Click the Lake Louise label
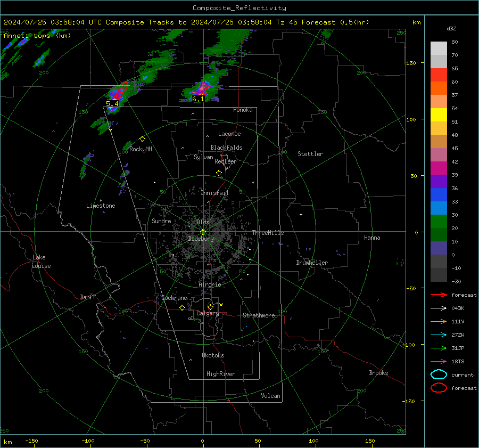Viewport: 479px width, 448px height. (x=41, y=262)
